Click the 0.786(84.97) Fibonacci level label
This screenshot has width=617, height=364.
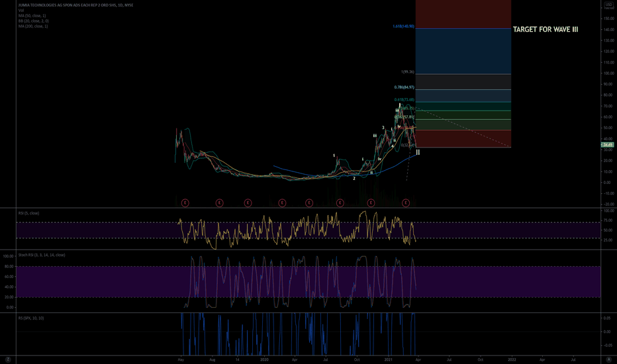(x=404, y=87)
